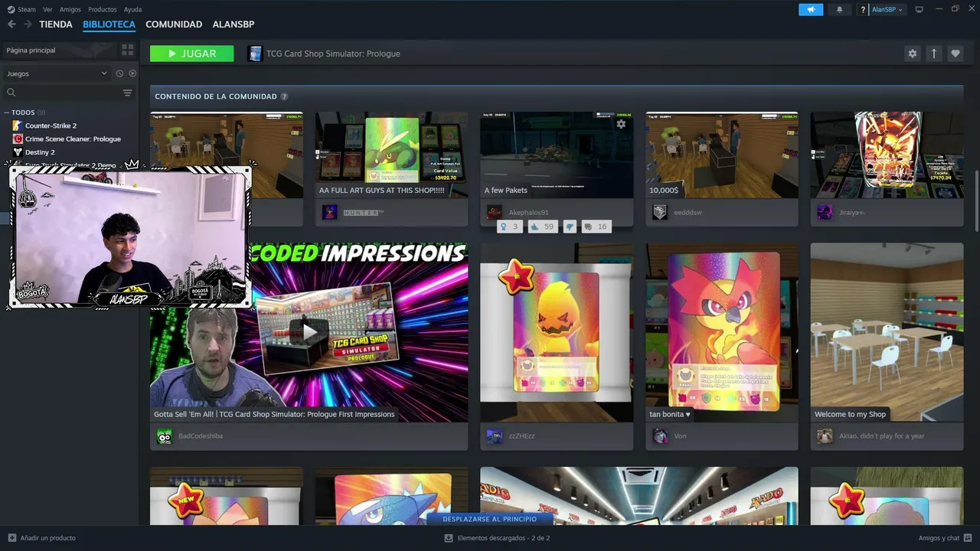Open the Amigos menu
Image resolution: width=980 pixels, height=551 pixels.
coord(70,9)
